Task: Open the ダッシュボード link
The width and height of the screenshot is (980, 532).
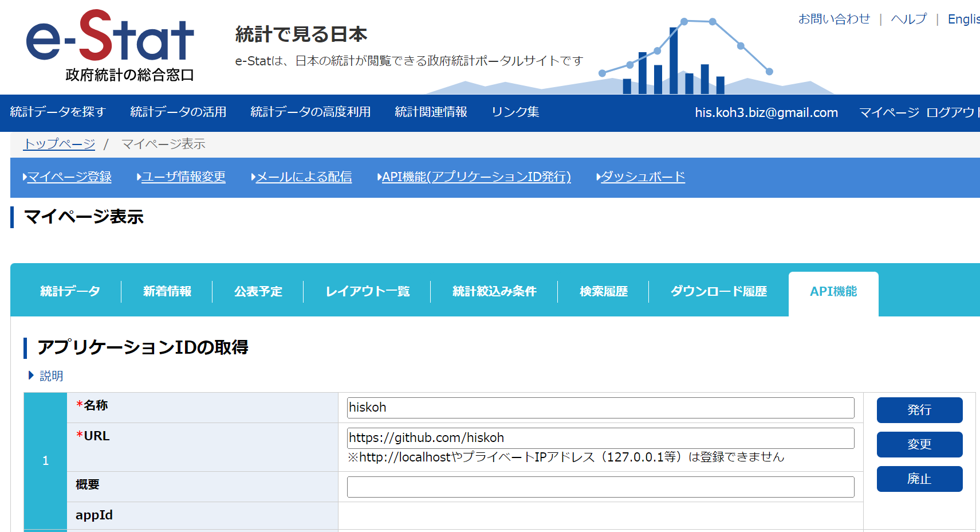Action: coord(641,178)
